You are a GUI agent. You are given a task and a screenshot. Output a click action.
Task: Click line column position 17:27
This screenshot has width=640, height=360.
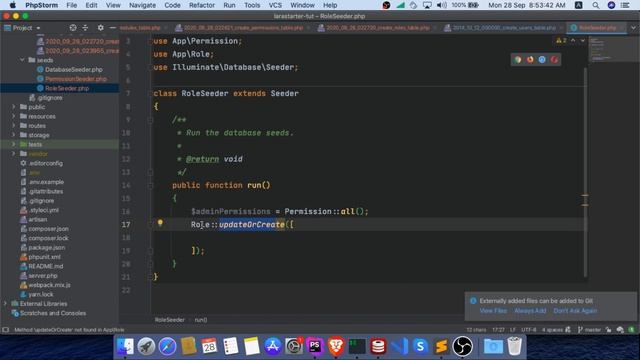pos(498,330)
